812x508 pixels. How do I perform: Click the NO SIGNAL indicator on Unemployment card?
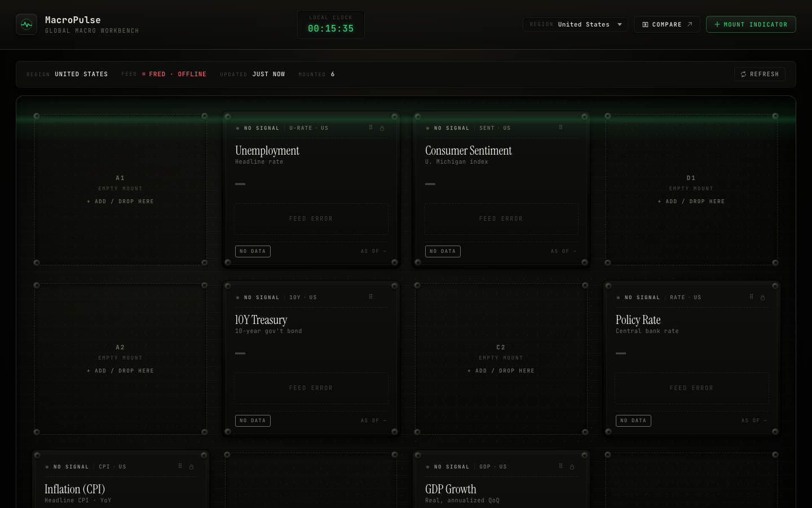(258, 128)
